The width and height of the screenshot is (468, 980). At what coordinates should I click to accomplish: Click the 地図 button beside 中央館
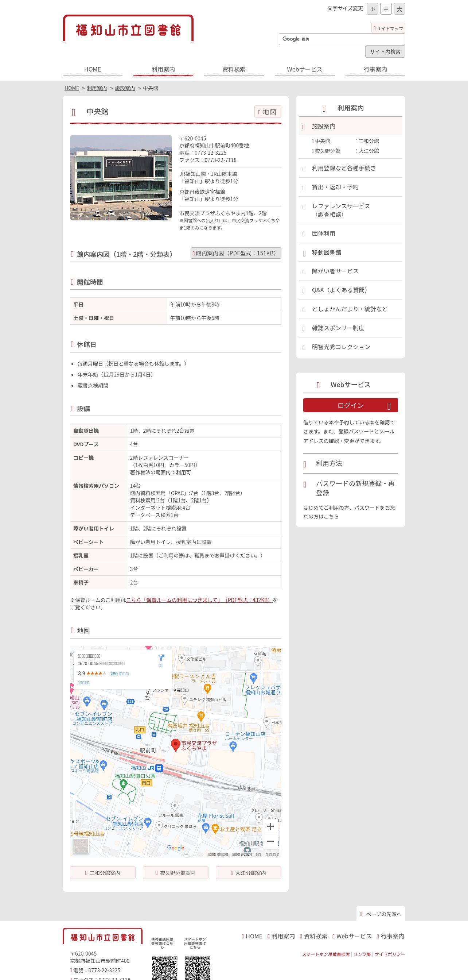click(x=268, y=112)
